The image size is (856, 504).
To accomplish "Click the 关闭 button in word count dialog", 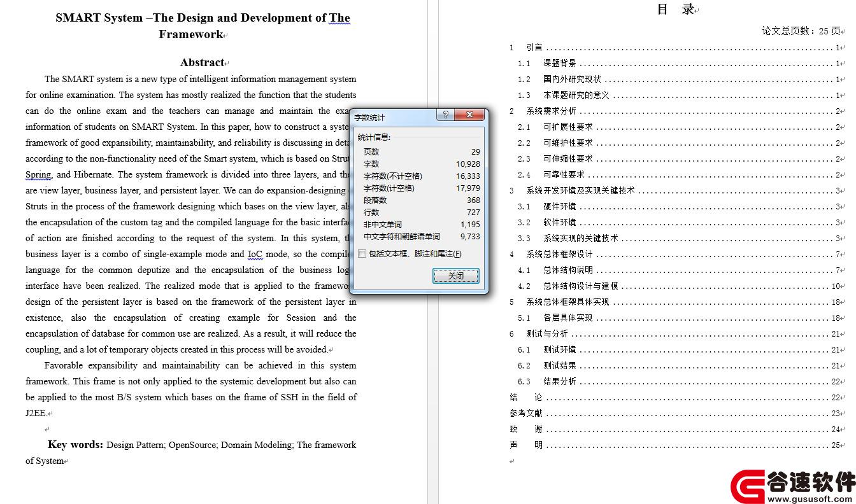I will point(455,276).
